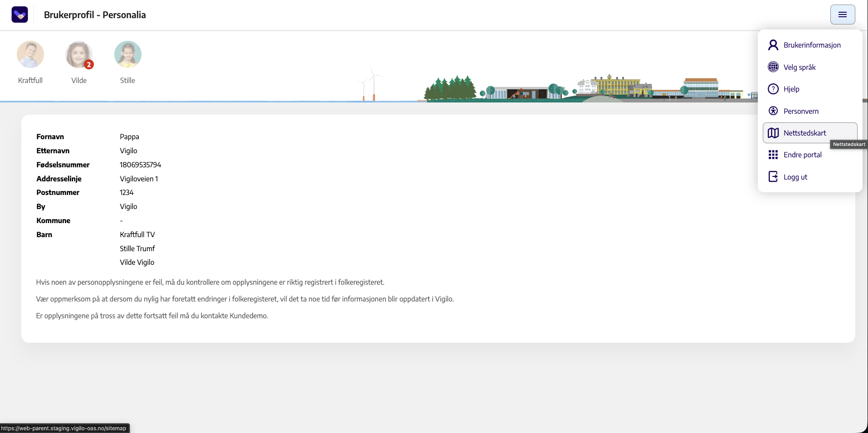This screenshot has width=868, height=433.
Task: Click the sentence about contacting Kundedemo
Action: tap(152, 316)
